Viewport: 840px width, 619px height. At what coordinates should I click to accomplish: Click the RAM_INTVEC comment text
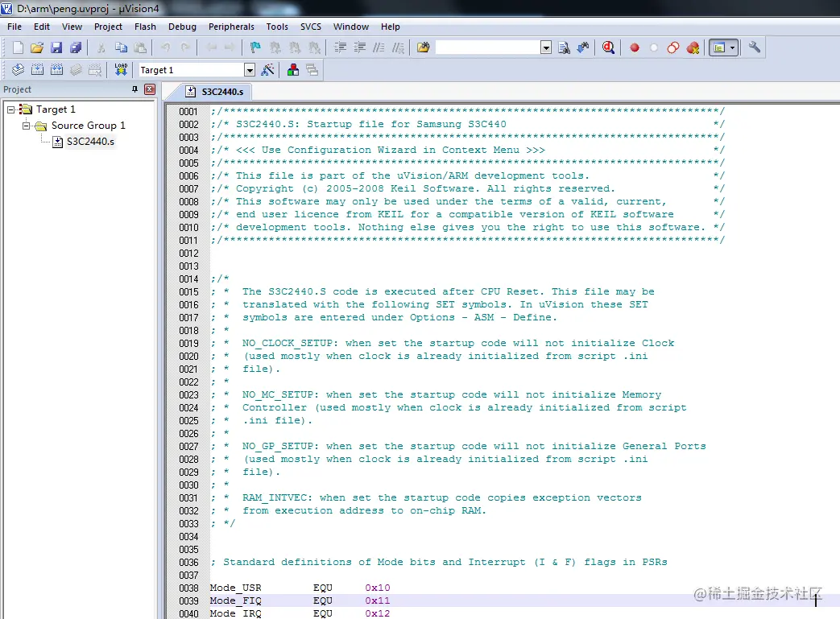pyautogui.click(x=442, y=498)
